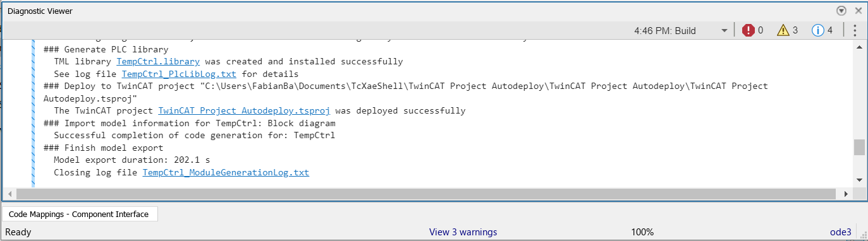Open TempCtrl_ModuleGenerationLog.txt link
This screenshot has width=868, height=241.
click(226, 172)
